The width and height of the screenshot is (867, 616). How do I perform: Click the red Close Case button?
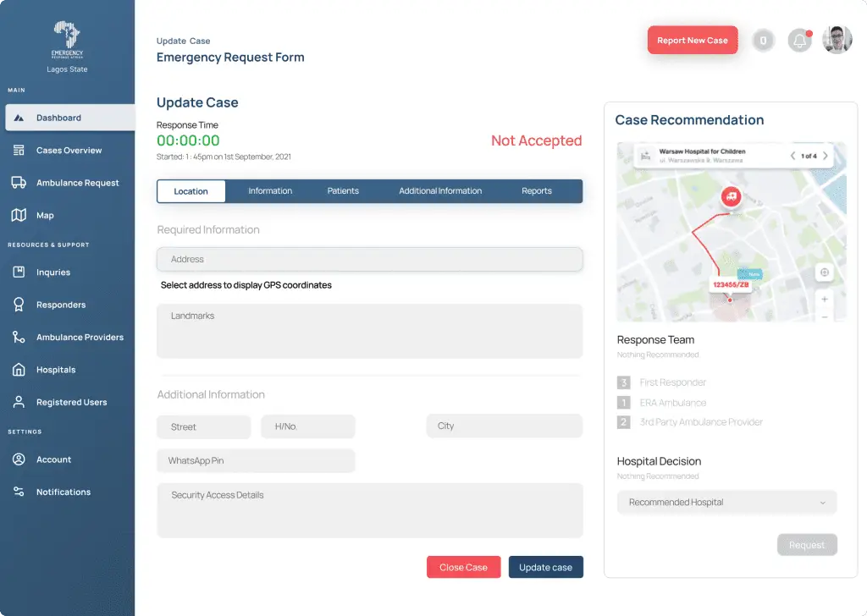coord(463,568)
